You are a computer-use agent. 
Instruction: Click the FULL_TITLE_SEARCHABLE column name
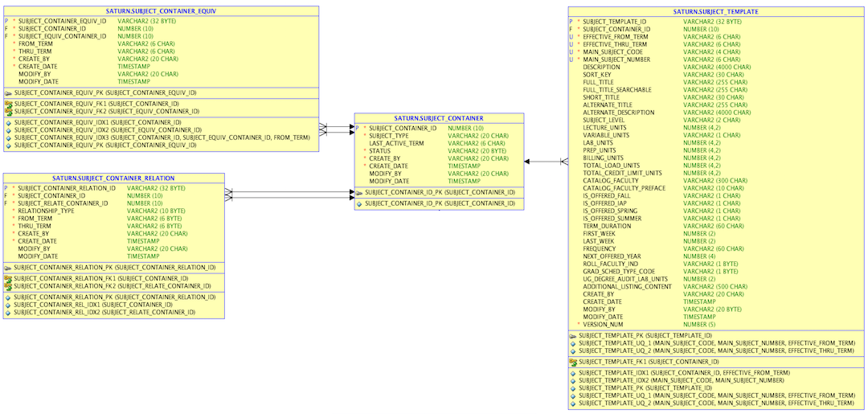(616, 90)
